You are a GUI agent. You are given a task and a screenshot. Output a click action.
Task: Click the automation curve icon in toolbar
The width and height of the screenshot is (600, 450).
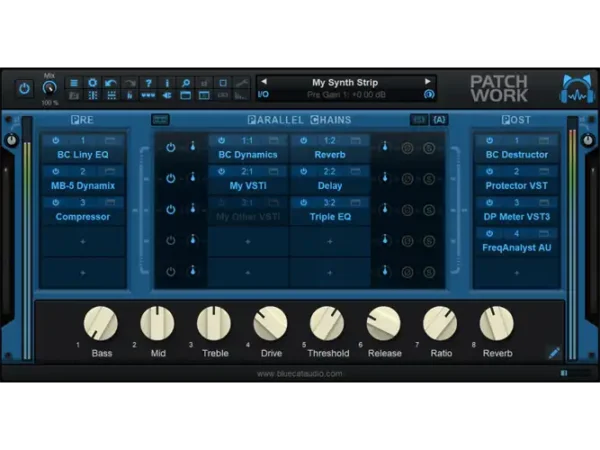241,83
